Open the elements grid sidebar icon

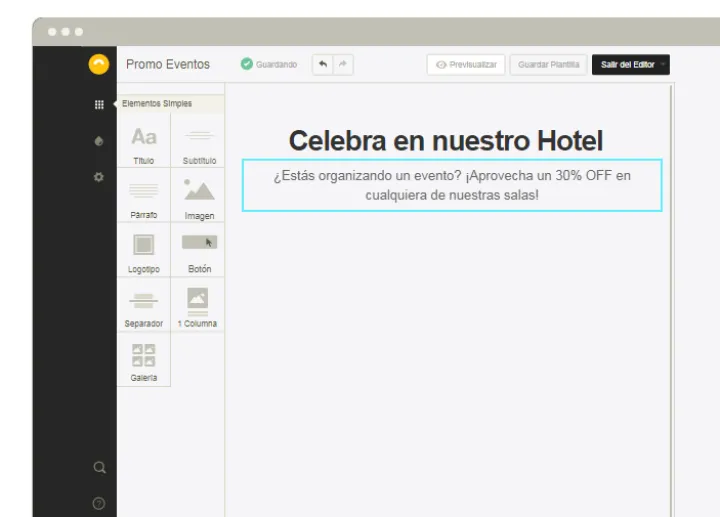coord(99,104)
